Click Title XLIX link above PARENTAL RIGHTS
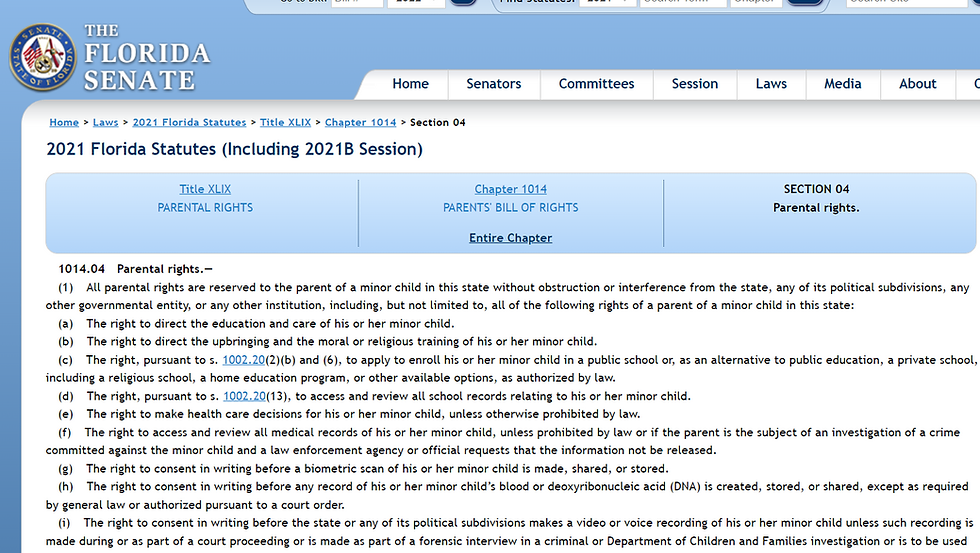980x553 pixels. [x=205, y=189]
